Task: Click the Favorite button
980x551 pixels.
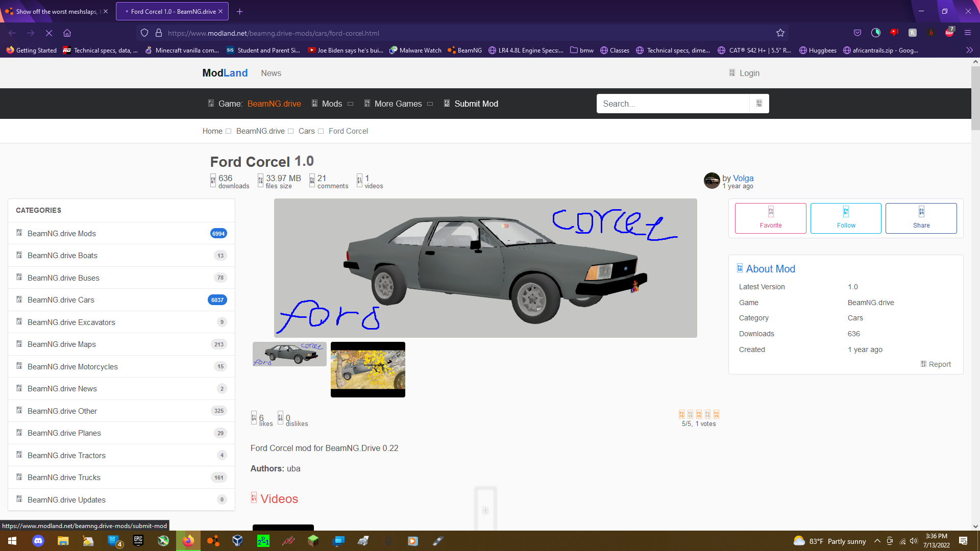Action: [x=770, y=218]
